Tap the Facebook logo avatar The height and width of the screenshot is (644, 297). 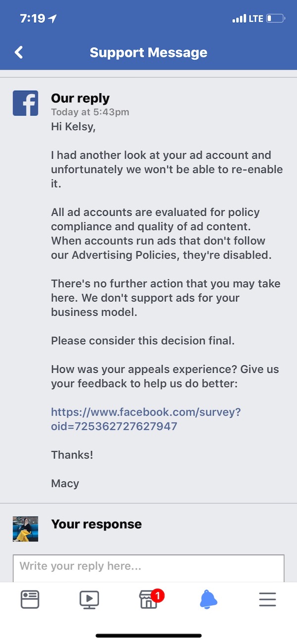tap(25, 103)
